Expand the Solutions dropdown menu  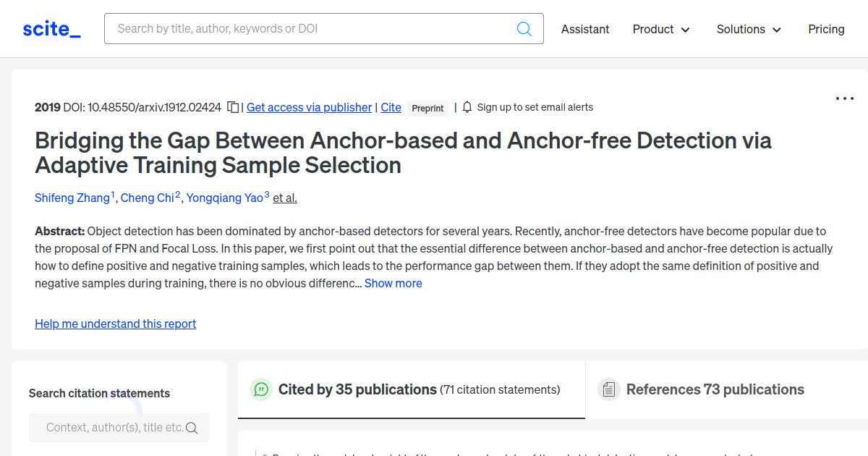click(x=749, y=29)
